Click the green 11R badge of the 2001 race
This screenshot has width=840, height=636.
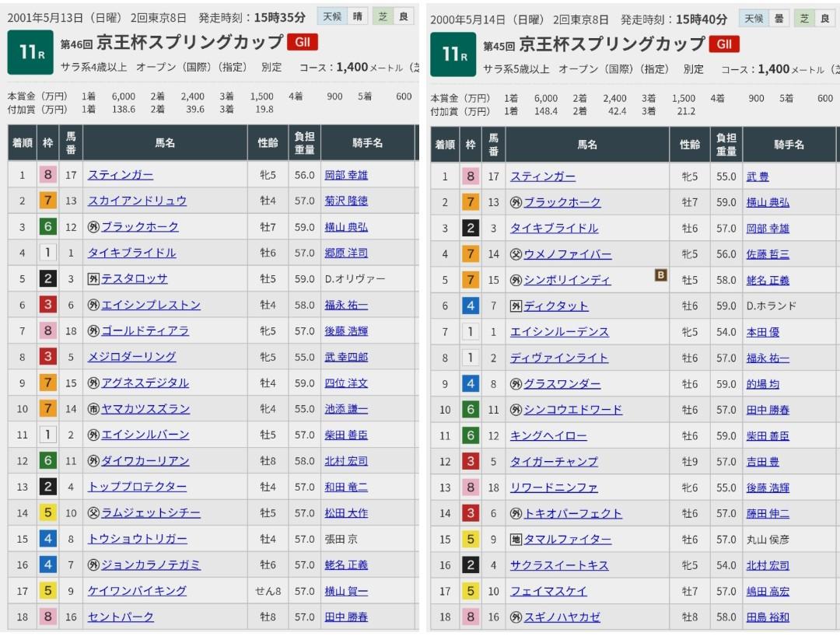[30, 52]
